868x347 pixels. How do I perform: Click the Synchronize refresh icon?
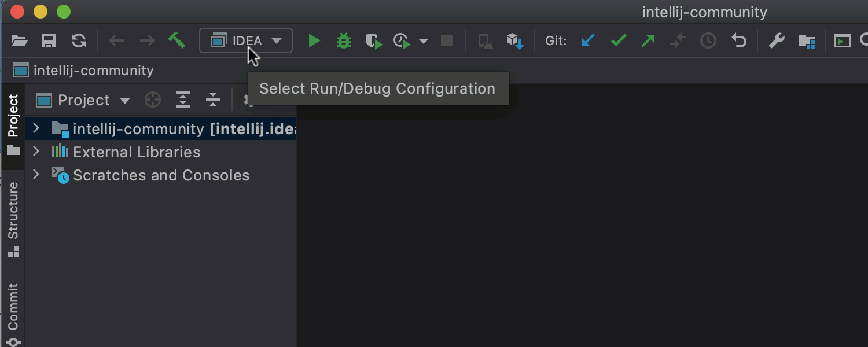(x=79, y=40)
